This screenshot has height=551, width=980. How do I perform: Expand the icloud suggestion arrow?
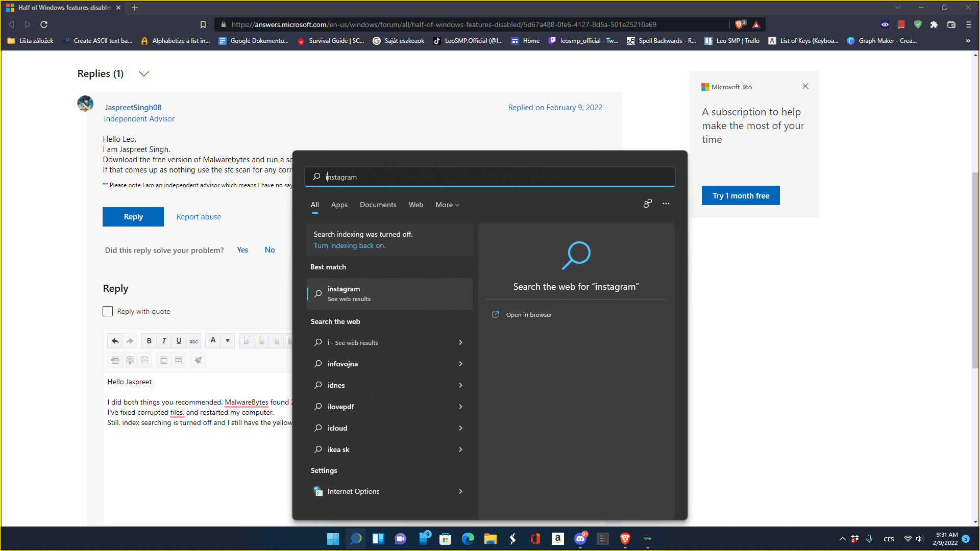(x=460, y=428)
